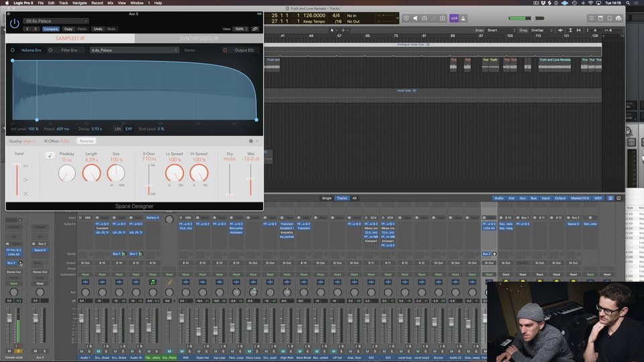Click the Dropbox menu bar icon
The image size is (644, 362).
click(x=543, y=3)
